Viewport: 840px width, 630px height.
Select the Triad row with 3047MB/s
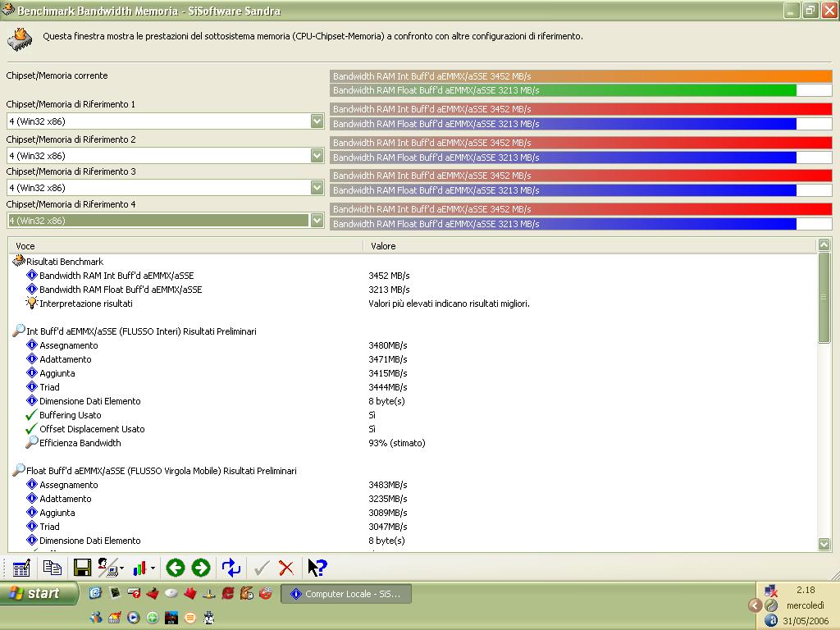pyautogui.click(x=49, y=526)
